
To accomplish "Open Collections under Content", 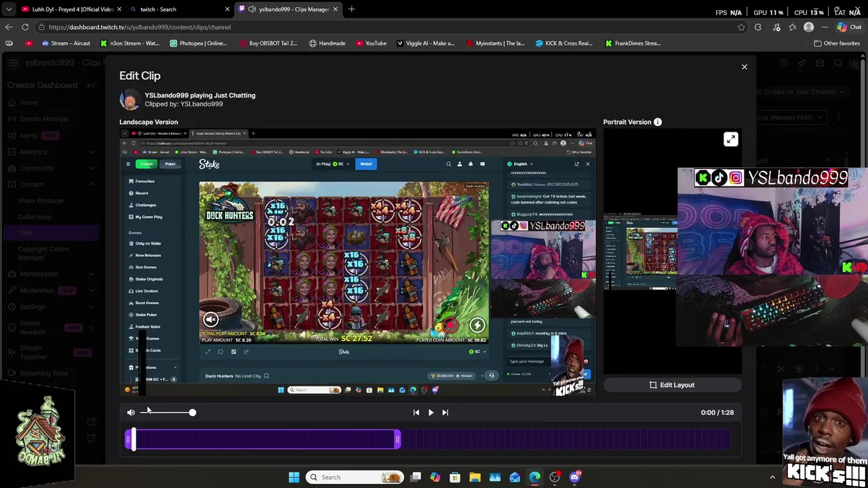I will click(35, 217).
